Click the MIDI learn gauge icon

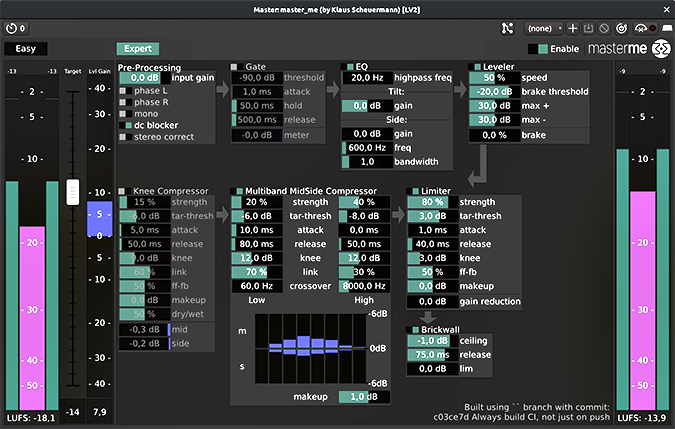[640, 28]
